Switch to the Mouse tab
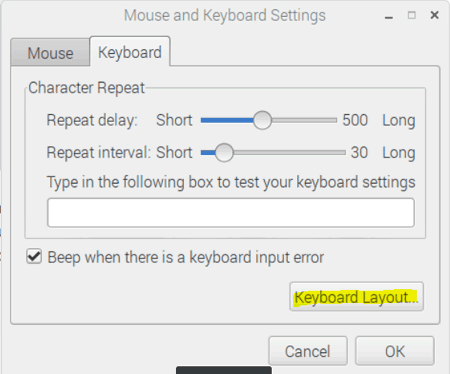 (50, 53)
